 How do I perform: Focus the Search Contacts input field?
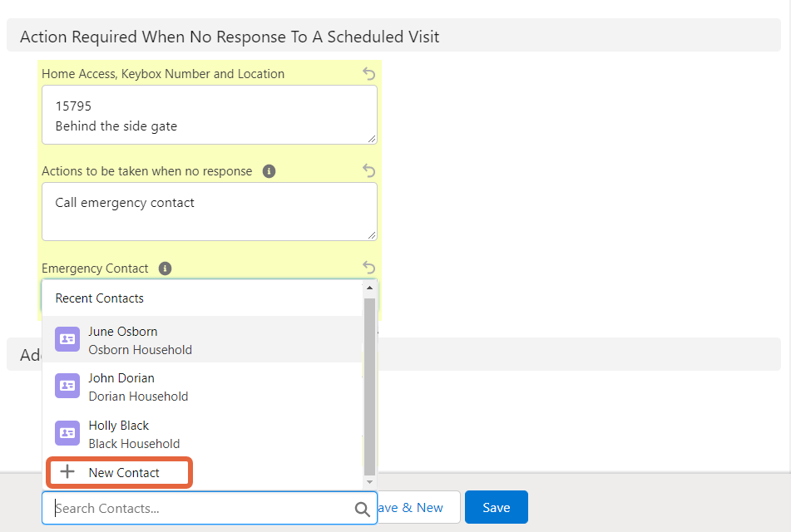point(210,508)
